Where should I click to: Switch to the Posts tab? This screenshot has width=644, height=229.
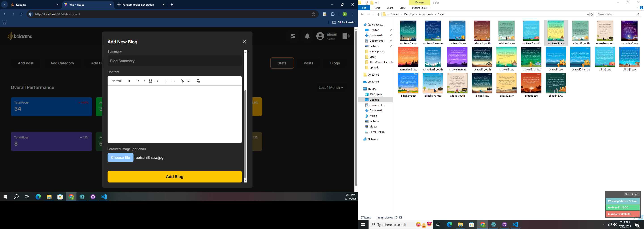pyautogui.click(x=308, y=63)
